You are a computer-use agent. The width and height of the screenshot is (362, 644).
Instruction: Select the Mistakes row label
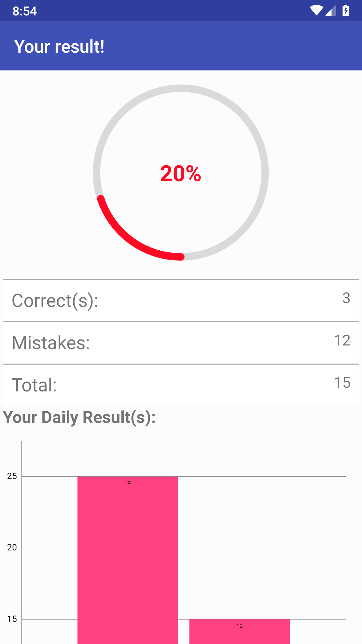tap(51, 343)
